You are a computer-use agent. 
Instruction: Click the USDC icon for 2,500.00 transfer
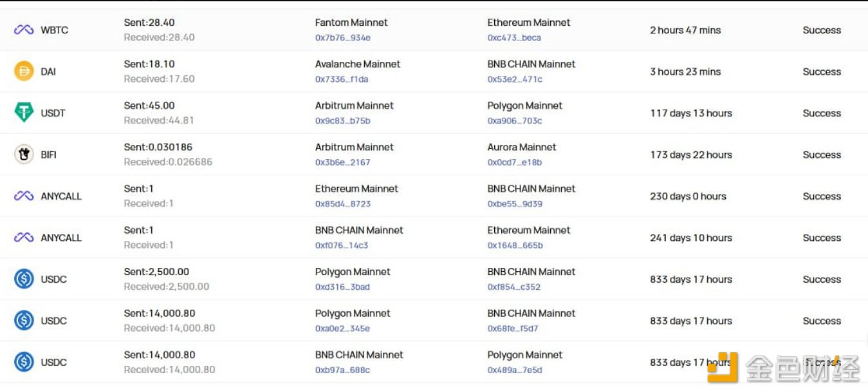24,279
